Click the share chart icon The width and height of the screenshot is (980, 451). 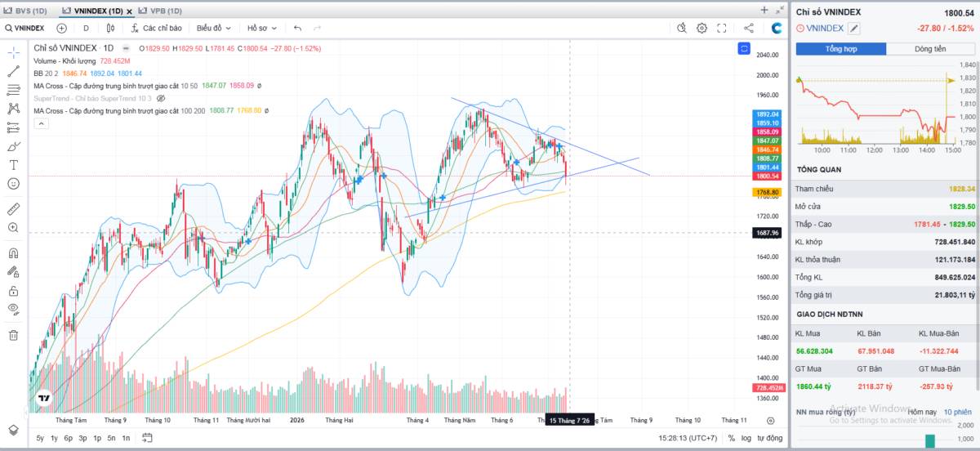click(x=749, y=28)
